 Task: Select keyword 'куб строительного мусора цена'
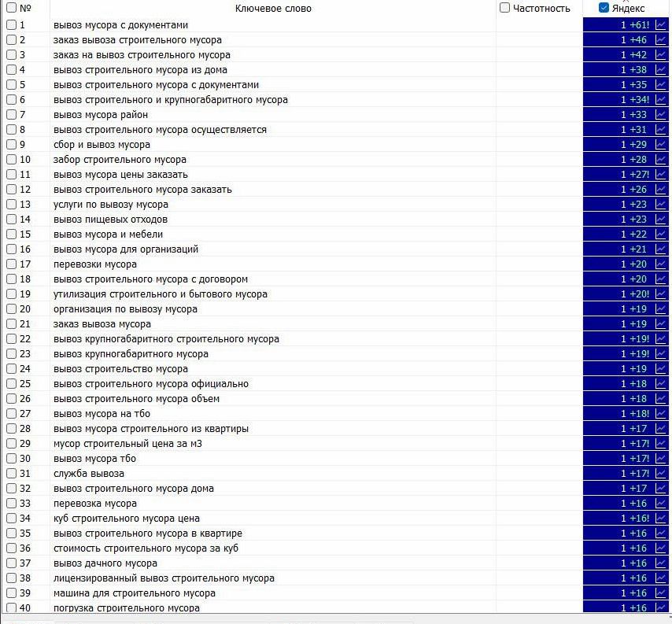point(127,519)
